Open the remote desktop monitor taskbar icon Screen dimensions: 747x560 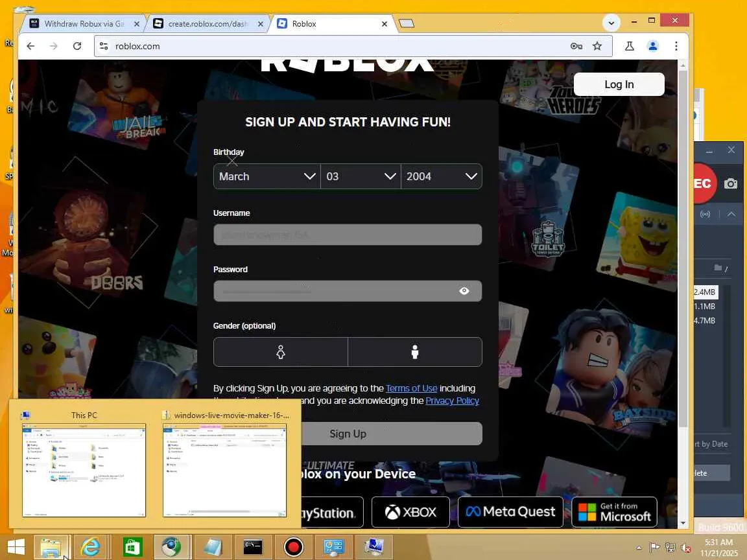click(x=375, y=548)
